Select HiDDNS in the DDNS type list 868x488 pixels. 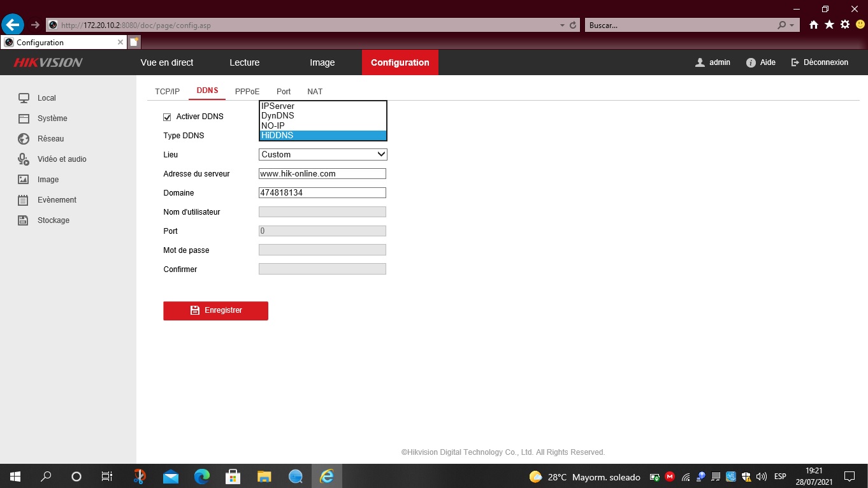coord(322,136)
